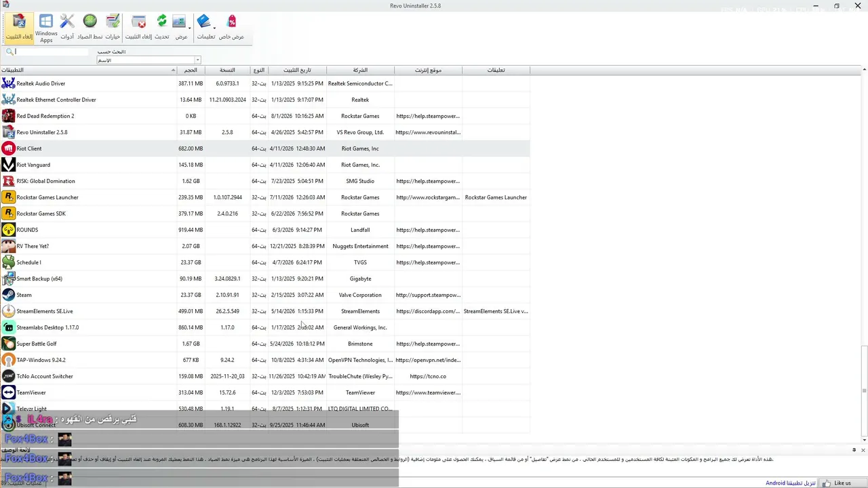868x488 pixels.
Task: Click the Nuggets Entertainment company cell
Action: 360,246
